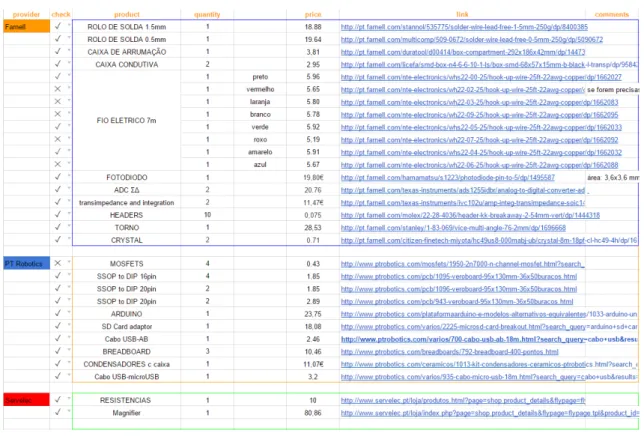Select the 'SD Card adaptor' cell

[126, 327]
